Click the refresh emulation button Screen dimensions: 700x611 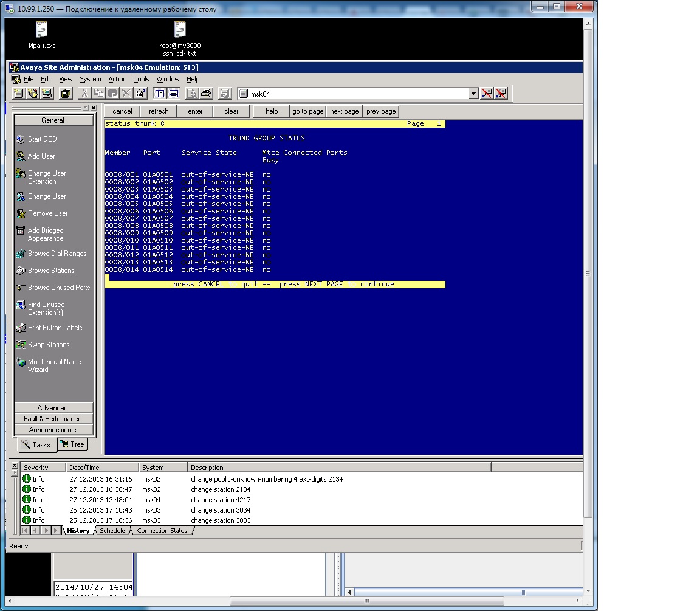coord(159,111)
